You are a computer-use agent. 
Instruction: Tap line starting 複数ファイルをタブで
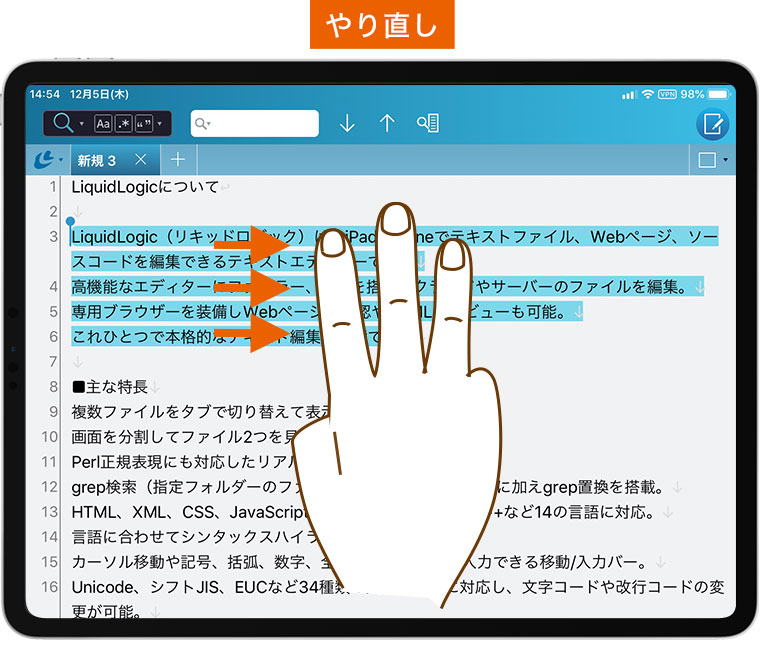pos(201,412)
